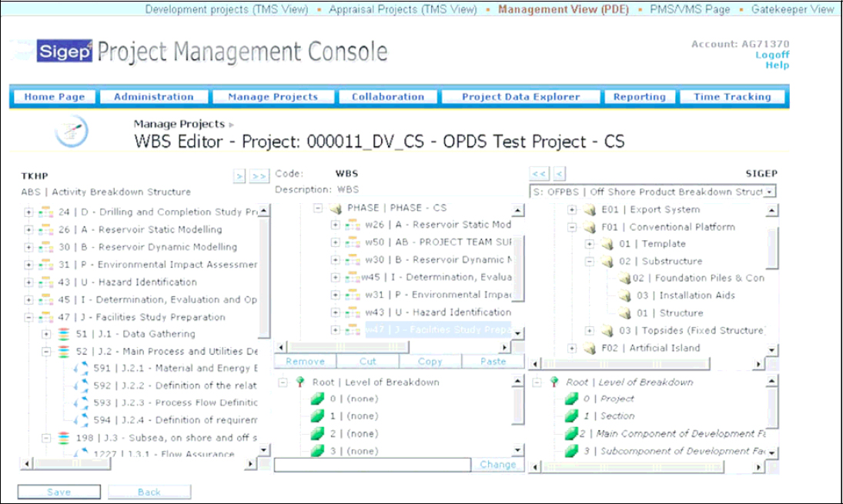
Task: Click the Logoff link
Action: (772, 55)
